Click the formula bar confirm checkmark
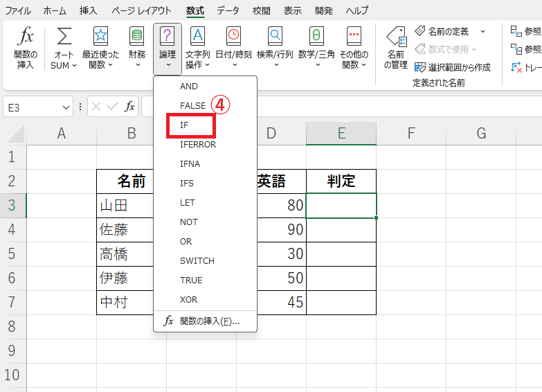The width and height of the screenshot is (542, 392). (113, 107)
